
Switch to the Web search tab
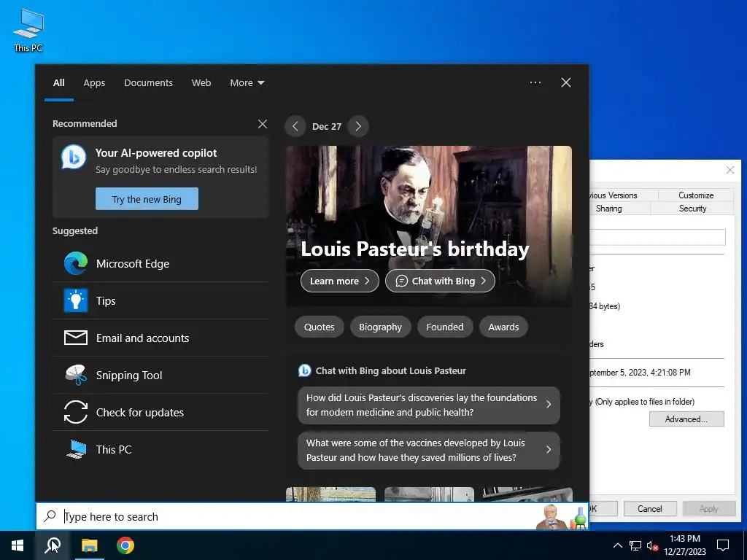tap(201, 83)
